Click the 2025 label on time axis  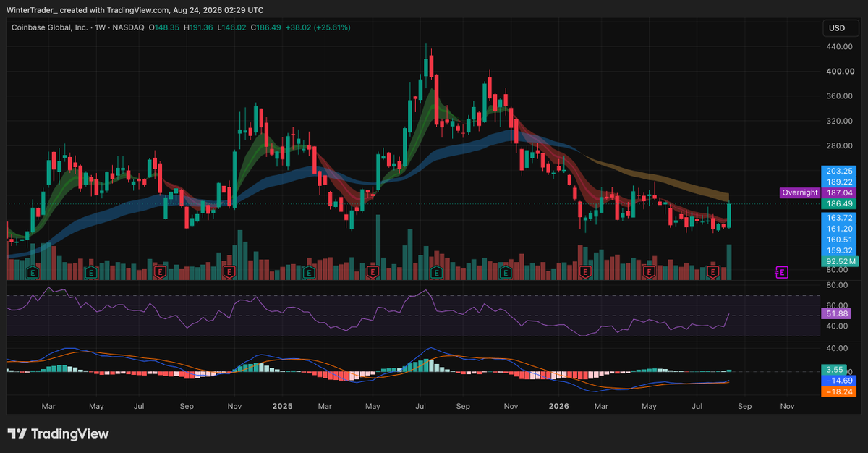click(282, 406)
